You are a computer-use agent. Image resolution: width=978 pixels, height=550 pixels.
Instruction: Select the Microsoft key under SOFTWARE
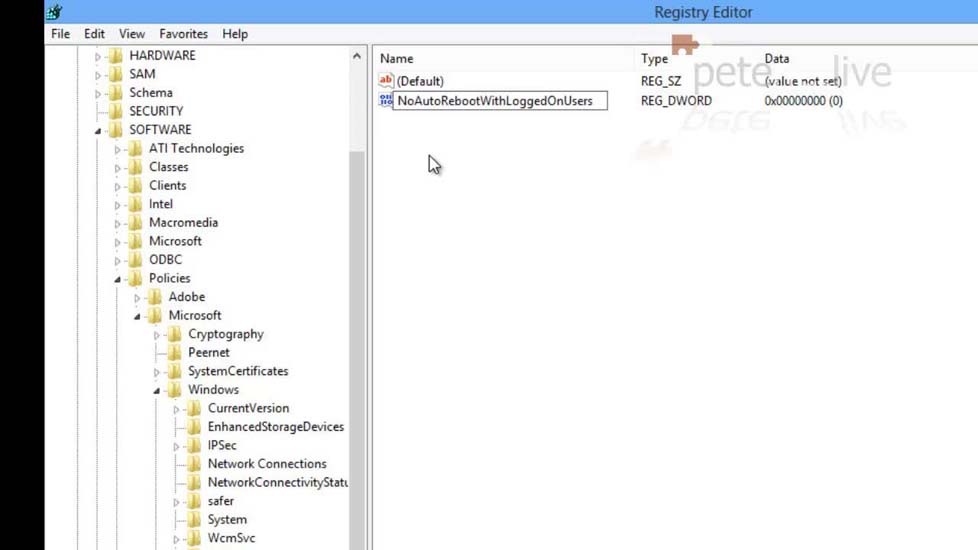pyautogui.click(x=175, y=241)
